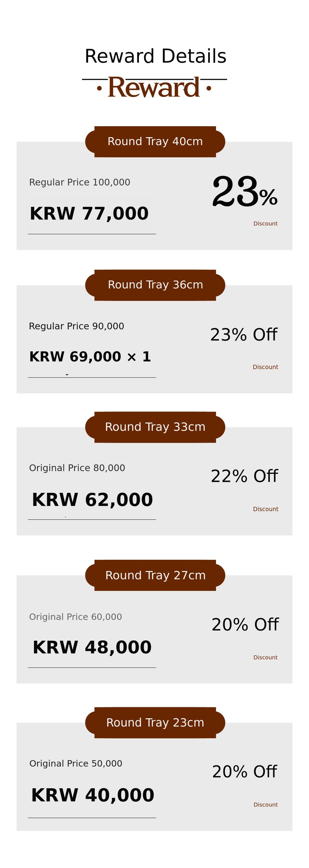
Task: Click Regular Price 90,000 label
Action: click(x=76, y=326)
